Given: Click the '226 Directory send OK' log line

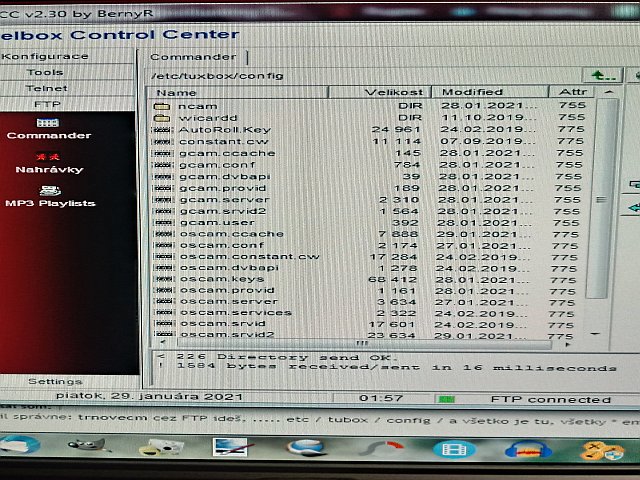Looking at the screenshot, I should tap(287, 357).
